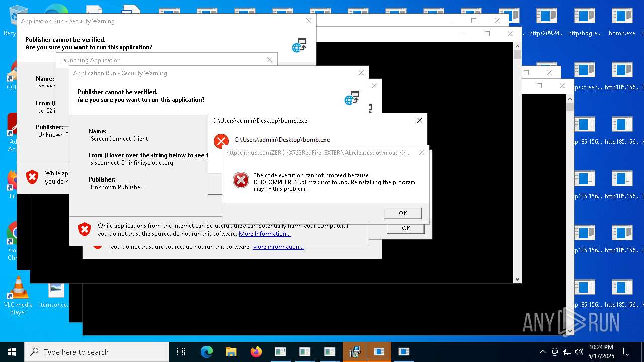Click the taskbar search box
Viewport: 644px width, 362px height.
coord(97,352)
